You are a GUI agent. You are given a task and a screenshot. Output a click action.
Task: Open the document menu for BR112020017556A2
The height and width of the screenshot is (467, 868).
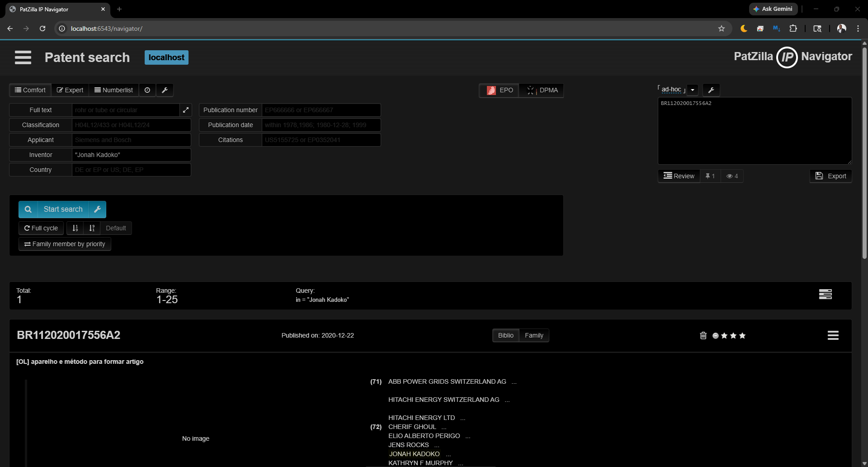[833, 335]
